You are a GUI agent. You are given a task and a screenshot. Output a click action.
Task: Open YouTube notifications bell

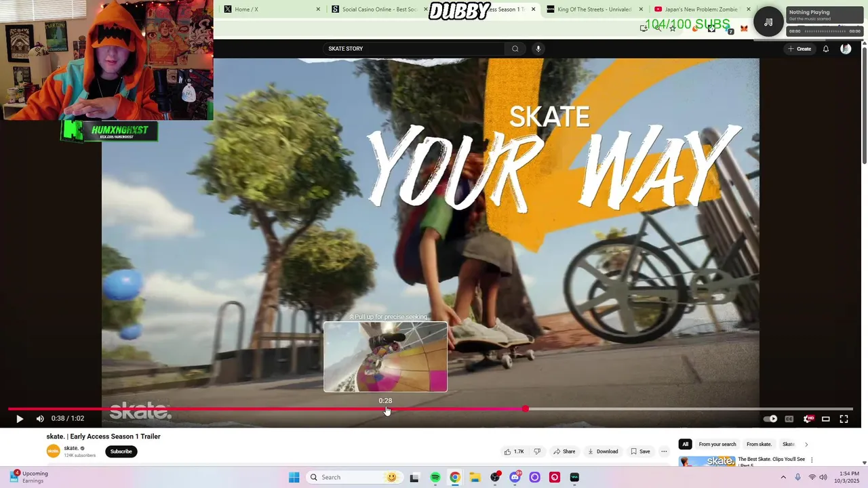point(826,49)
